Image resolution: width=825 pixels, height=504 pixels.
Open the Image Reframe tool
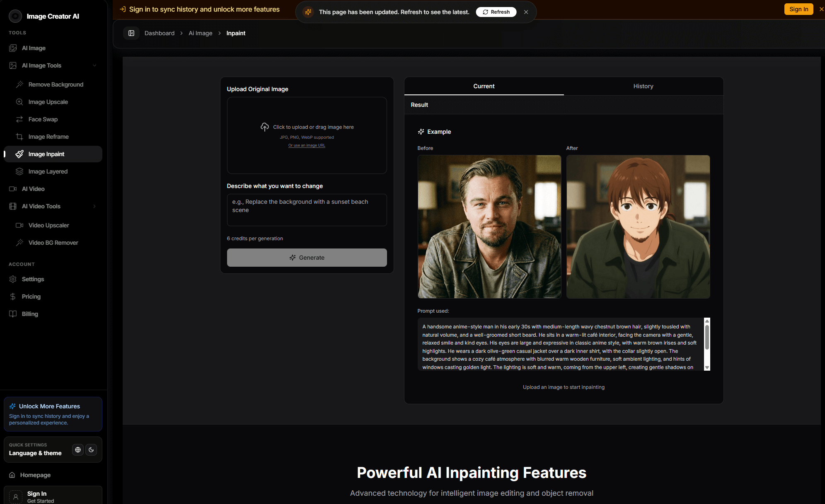[48, 137]
